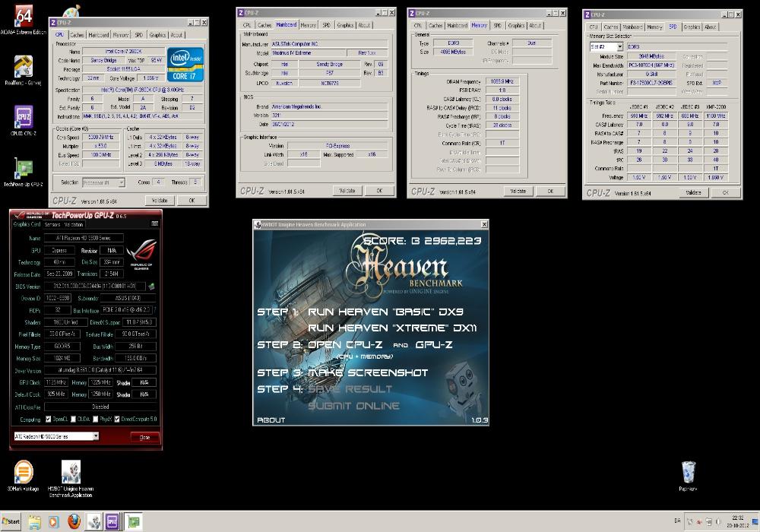The image size is (760, 532).
Task: Close the HWBOT Unigine Heaven window
Action: [x=483, y=224]
